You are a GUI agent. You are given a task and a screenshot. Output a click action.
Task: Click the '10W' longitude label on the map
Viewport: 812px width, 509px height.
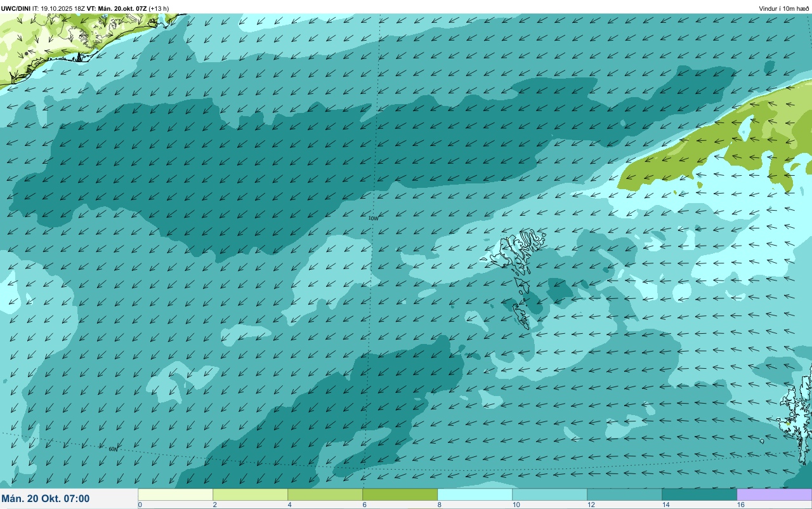373,218
